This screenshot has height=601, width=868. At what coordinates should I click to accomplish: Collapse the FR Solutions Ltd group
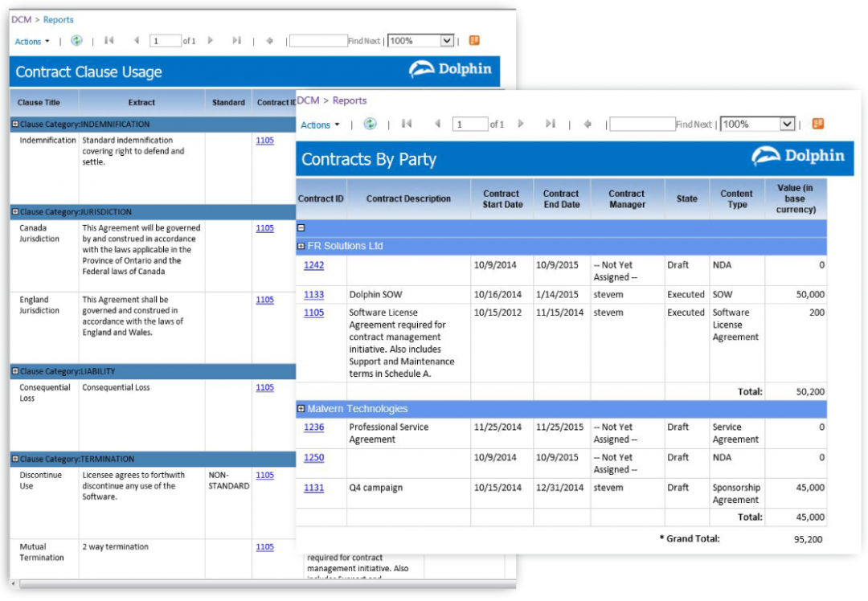[301, 246]
